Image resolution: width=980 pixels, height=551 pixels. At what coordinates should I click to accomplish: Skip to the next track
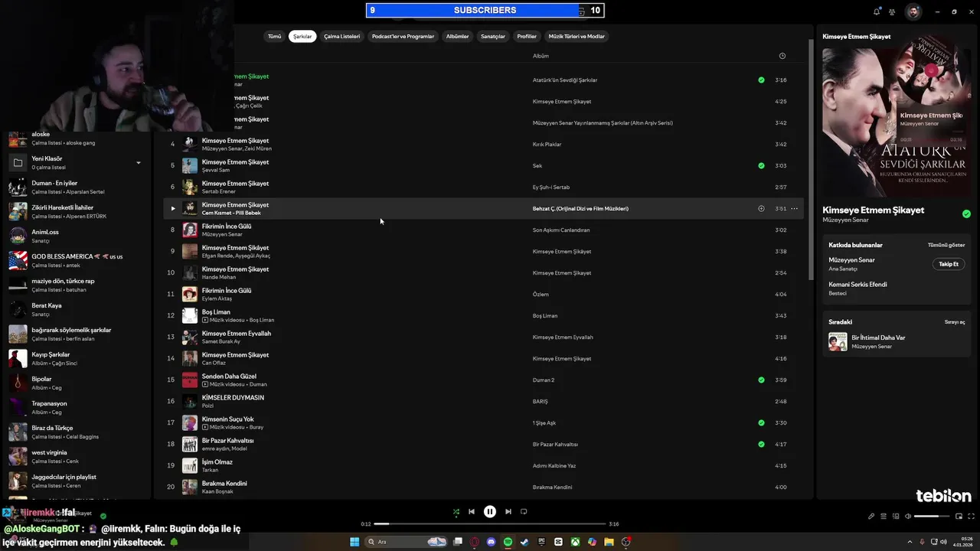click(508, 511)
